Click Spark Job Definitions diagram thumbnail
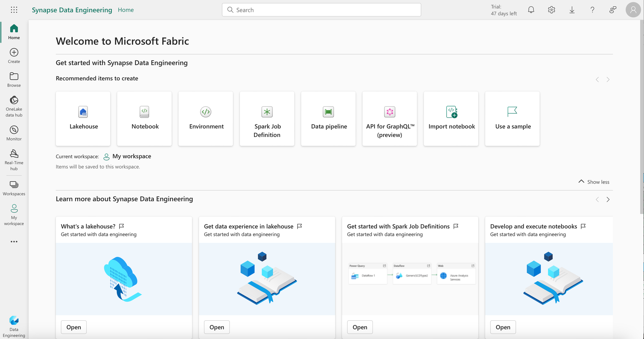 coord(410,279)
